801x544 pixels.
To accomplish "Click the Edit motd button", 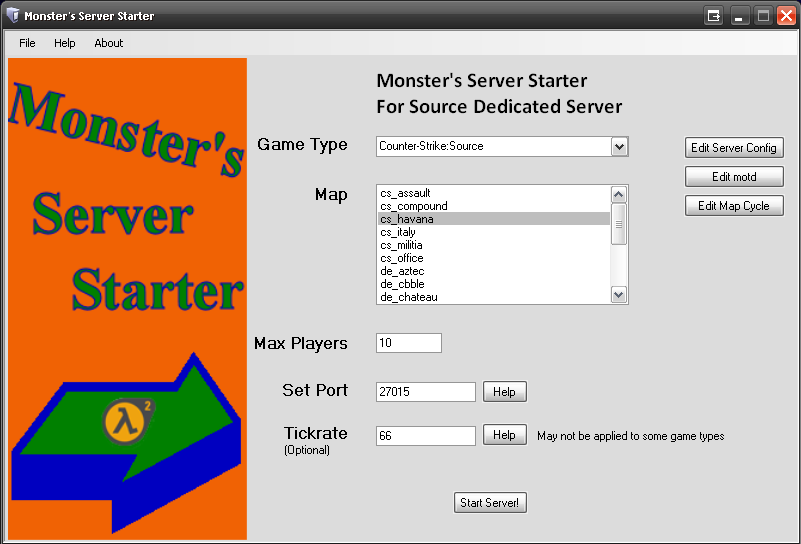I will tap(734, 177).
